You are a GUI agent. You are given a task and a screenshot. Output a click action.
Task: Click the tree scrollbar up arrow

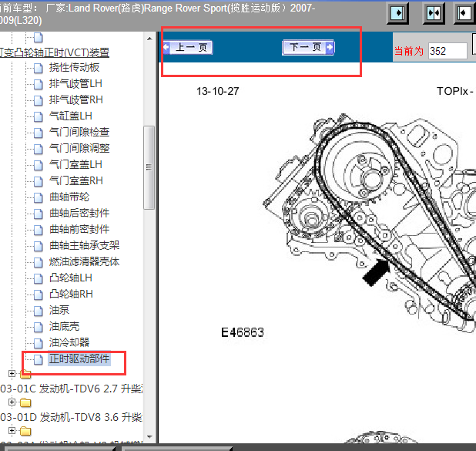coord(149,39)
